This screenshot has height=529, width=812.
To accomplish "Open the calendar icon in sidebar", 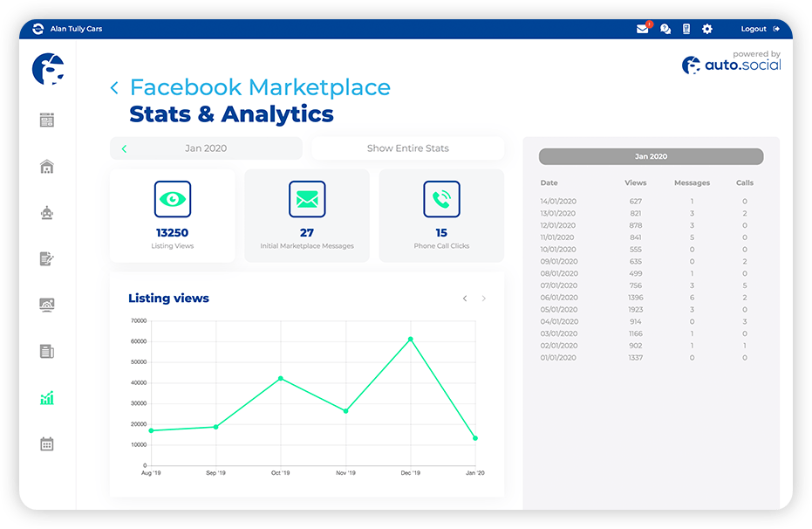I will click(x=47, y=444).
